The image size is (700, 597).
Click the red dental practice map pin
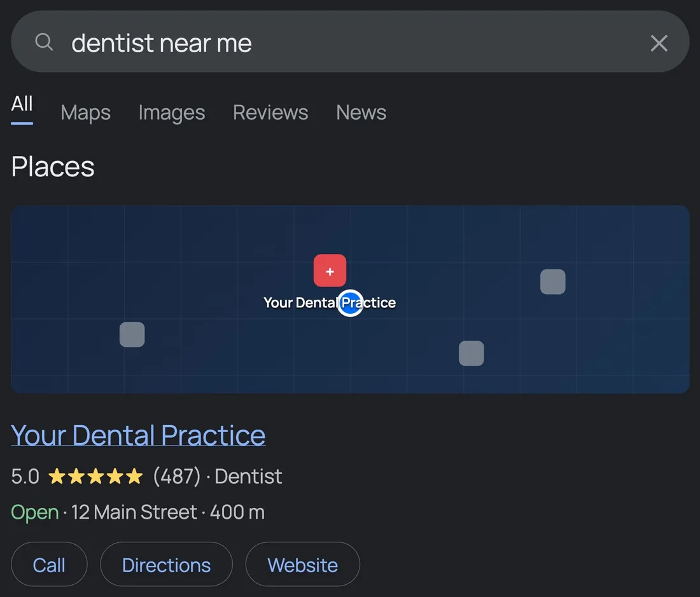[330, 270]
